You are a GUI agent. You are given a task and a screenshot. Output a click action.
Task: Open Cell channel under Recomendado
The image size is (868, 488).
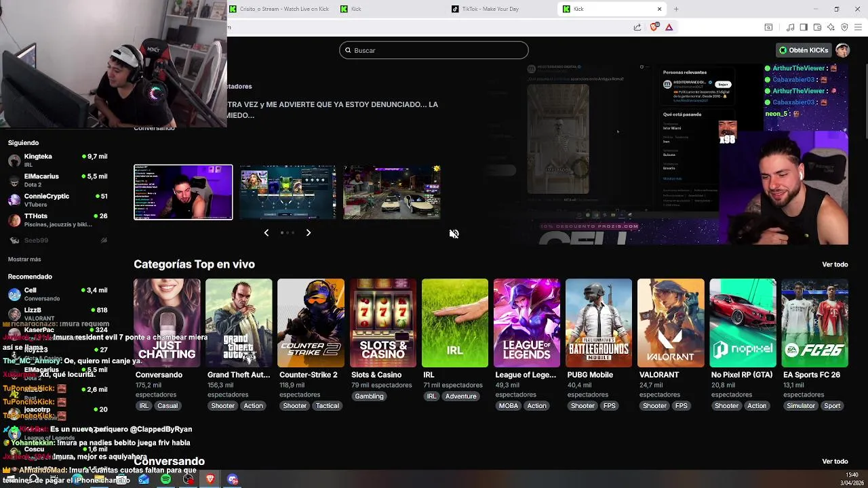57,294
